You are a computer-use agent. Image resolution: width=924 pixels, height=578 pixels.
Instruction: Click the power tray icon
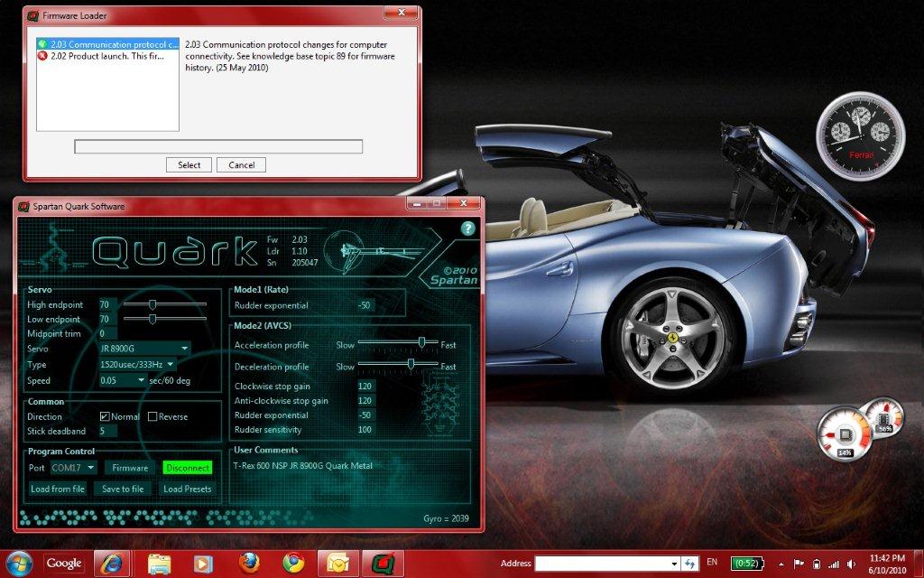(x=816, y=564)
